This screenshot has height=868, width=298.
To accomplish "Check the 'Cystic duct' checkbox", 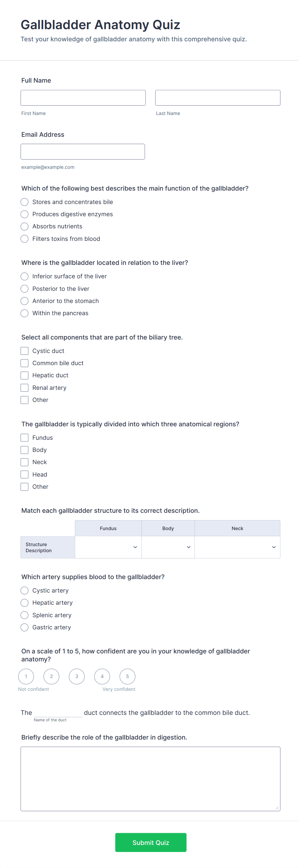I will (x=25, y=351).
